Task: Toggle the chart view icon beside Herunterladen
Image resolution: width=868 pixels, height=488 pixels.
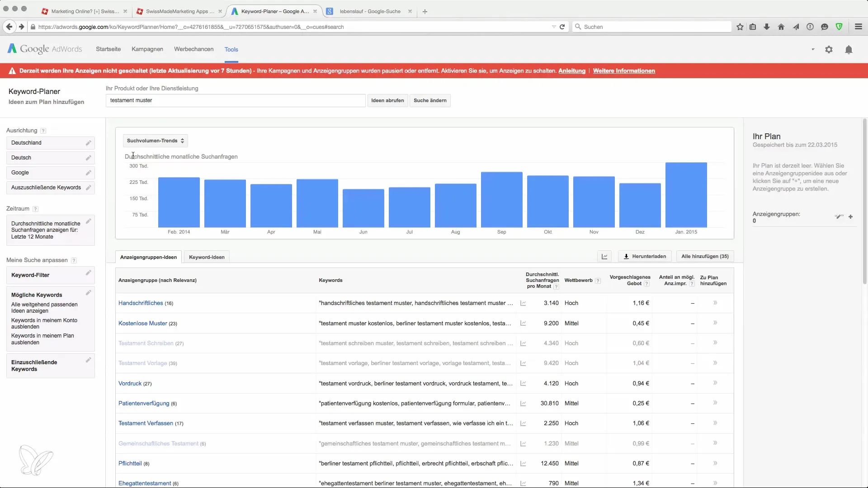Action: [604, 257]
